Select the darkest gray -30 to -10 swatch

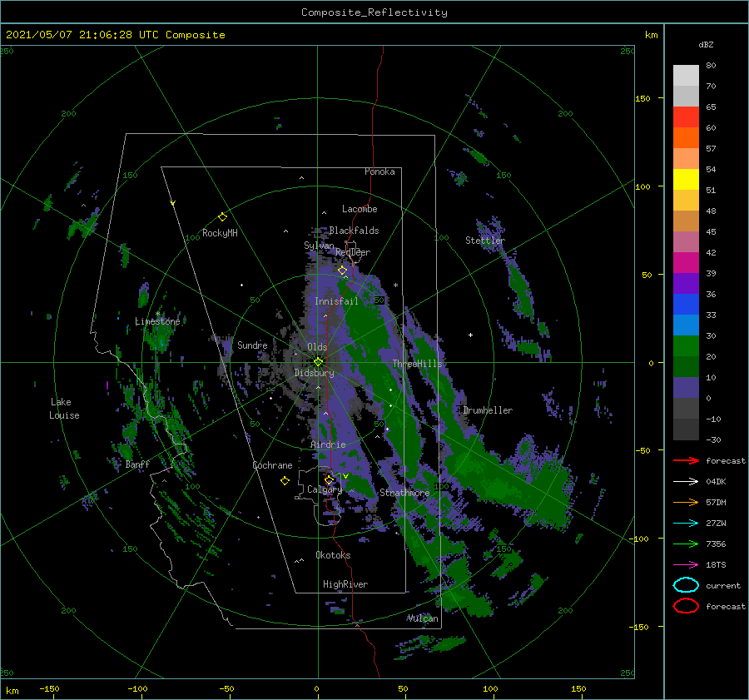686,429
